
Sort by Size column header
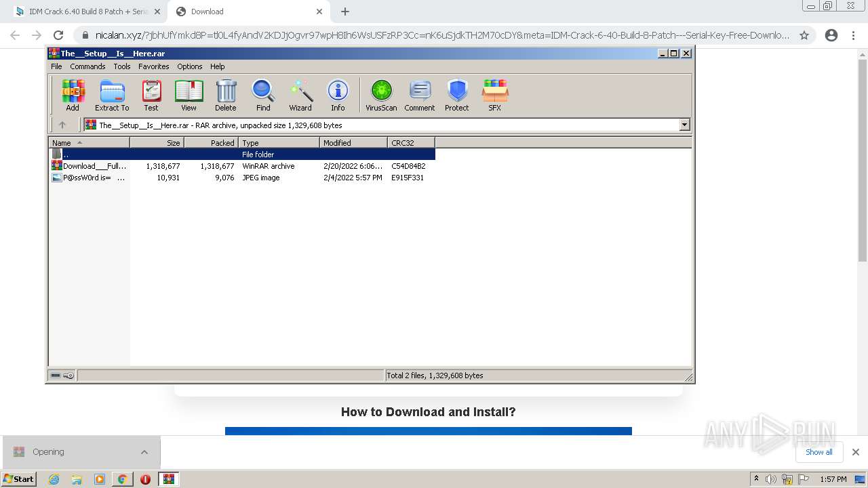(157, 142)
